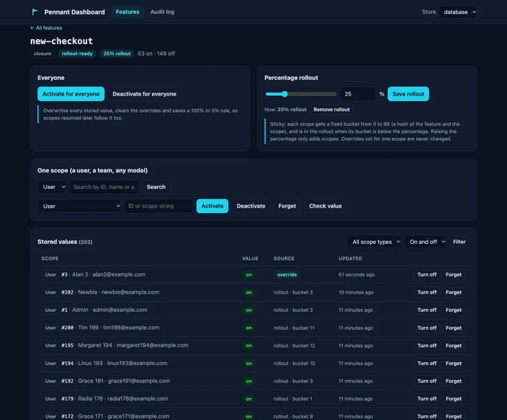Turn off Admin #1 row
The width and height of the screenshot is (507, 420).
pyautogui.click(x=427, y=310)
